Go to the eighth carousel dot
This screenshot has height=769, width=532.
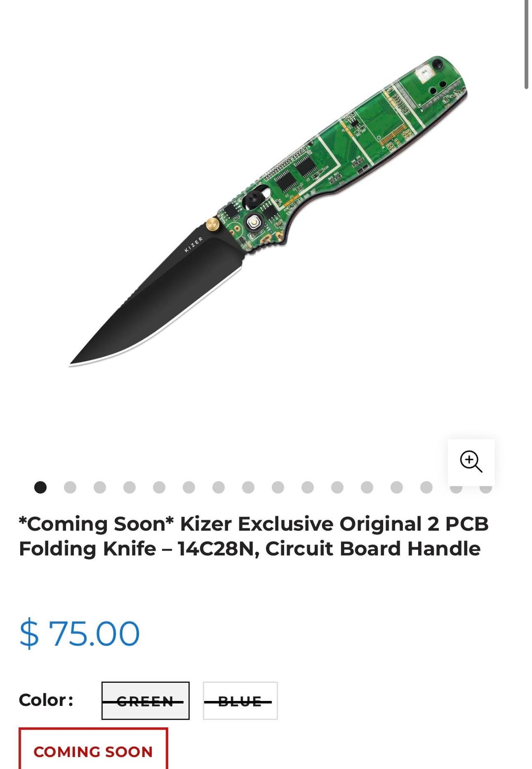click(x=248, y=487)
